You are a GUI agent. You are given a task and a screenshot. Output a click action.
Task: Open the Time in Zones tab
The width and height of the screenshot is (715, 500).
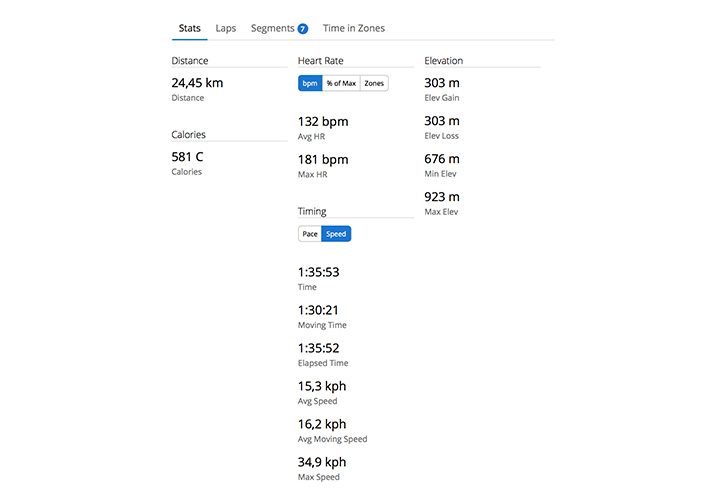(353, 28)
